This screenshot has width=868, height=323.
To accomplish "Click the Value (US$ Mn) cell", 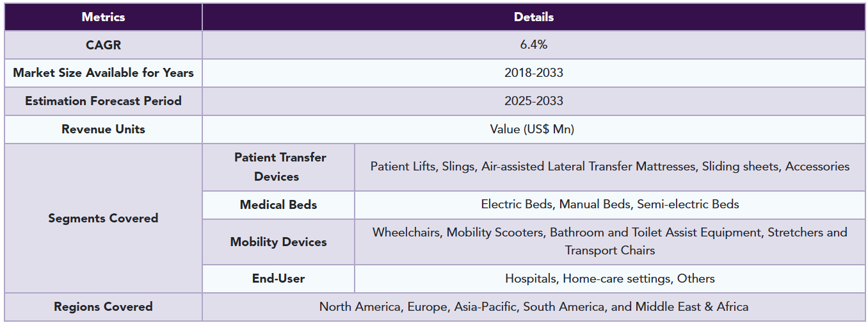I will coord(534,129).
